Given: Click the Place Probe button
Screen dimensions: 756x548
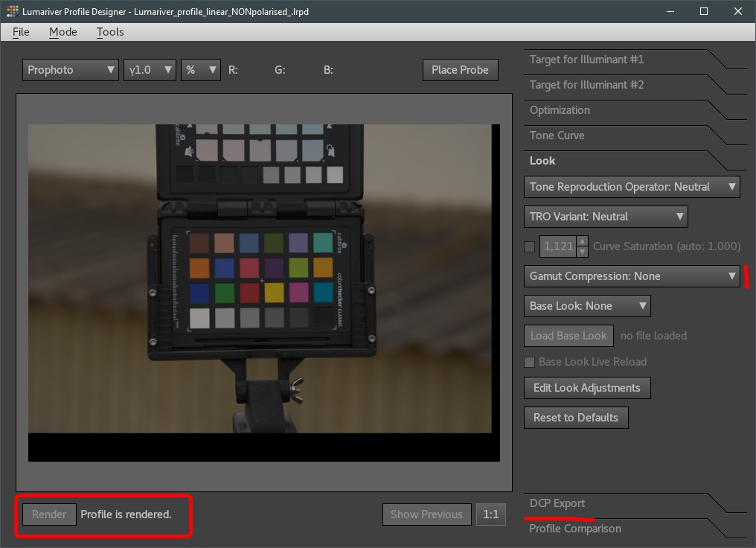Looking at the screenshot, I should (460, 70).
